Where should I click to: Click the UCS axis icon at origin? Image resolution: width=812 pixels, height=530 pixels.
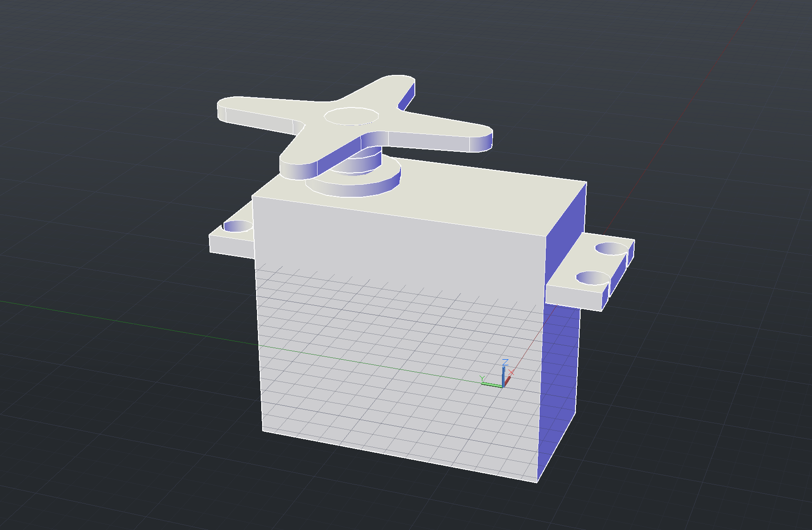click(497, 374)
